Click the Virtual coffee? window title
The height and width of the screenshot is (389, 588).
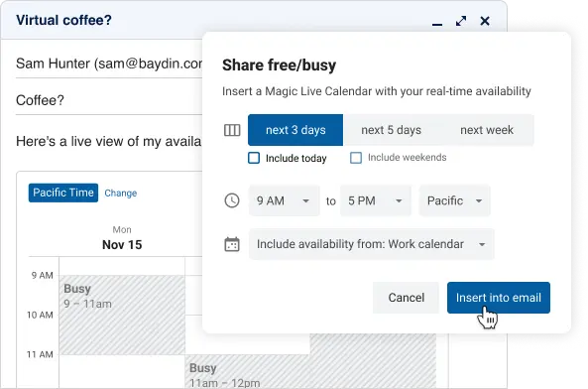click(x=63, y=20)
